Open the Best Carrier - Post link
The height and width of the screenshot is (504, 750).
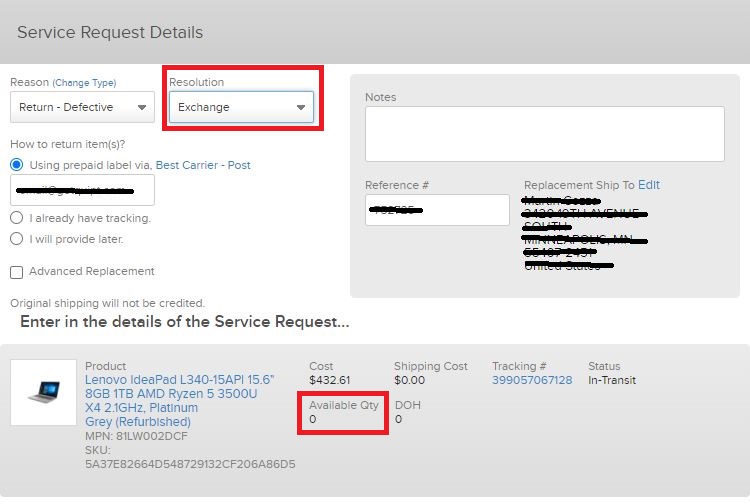(203, 165)
